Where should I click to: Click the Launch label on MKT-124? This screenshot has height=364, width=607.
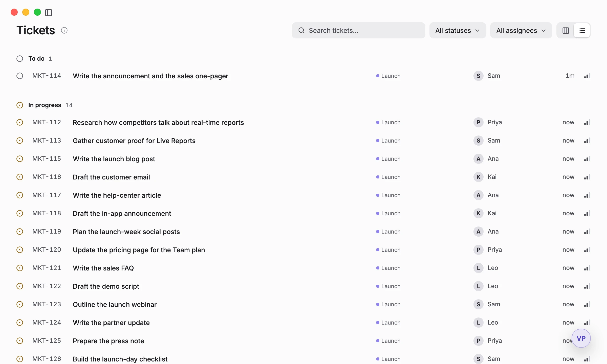coord(388,323)
